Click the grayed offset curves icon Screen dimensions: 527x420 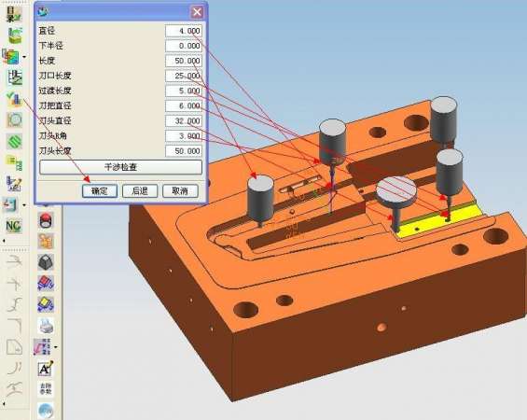(15, 369)
